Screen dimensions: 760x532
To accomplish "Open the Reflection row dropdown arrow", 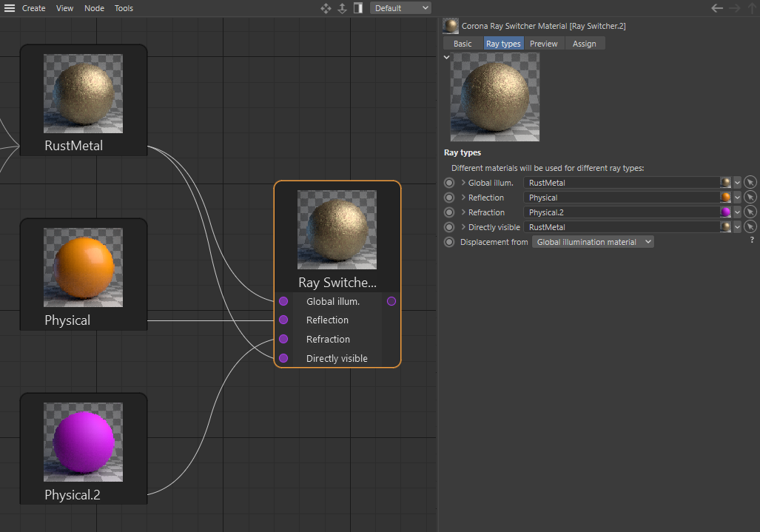I will point(737,198).
